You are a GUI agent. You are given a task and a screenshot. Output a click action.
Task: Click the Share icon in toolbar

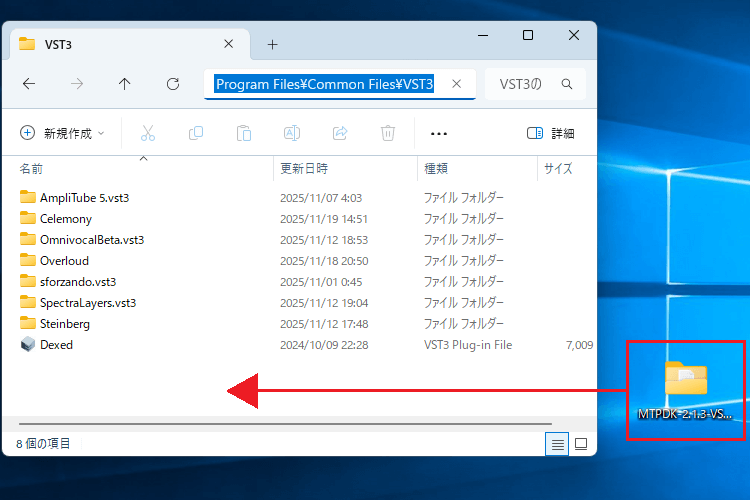[x=340, y=133]
